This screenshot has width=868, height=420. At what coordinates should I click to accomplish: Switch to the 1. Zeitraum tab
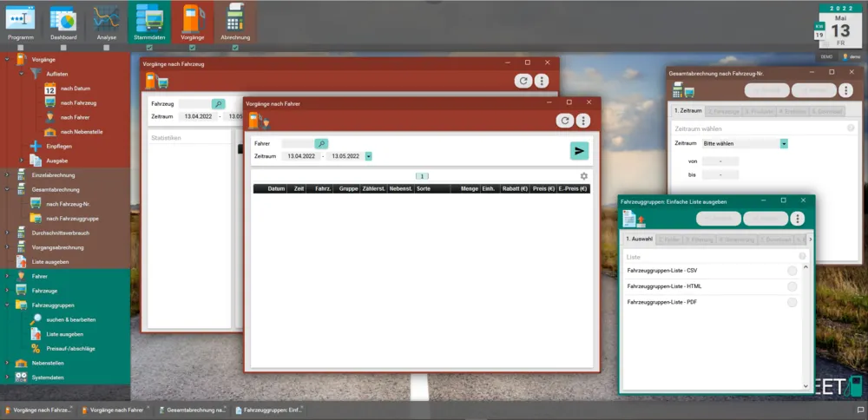(x=687, y=111)
